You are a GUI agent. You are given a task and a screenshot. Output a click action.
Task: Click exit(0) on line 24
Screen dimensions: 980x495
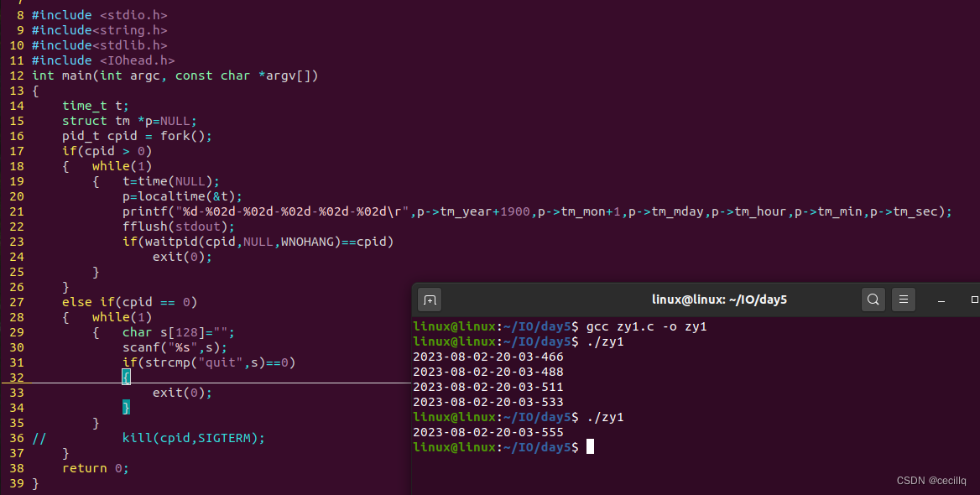[x=182, y=257]
